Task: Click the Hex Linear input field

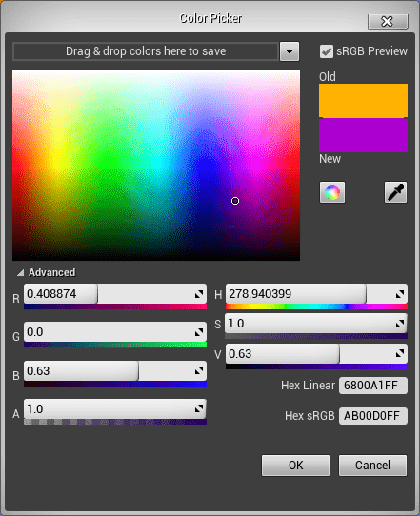Action: tap(373, 386)
